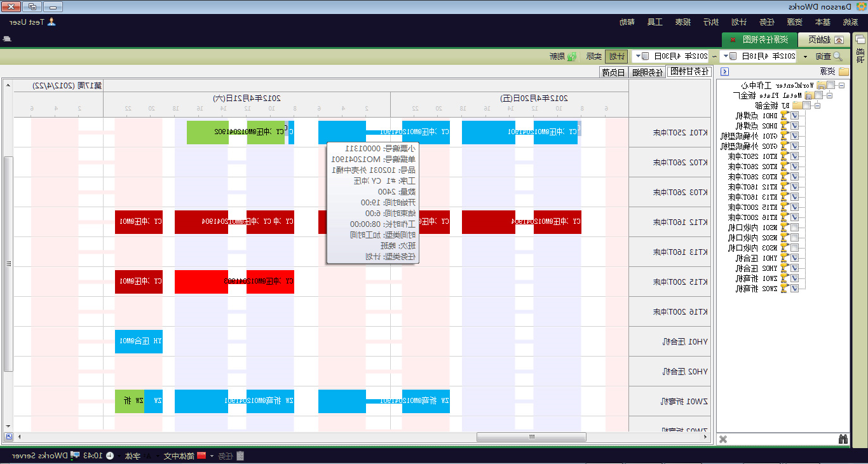868x464 pixels.
Task: Click the Test User profile icon
Action: point(51,22)
